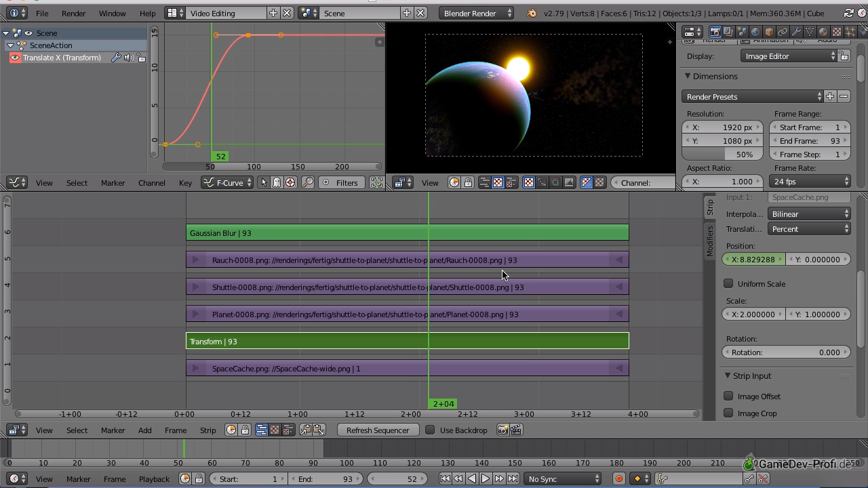The width and height of the screenshot is (868, 488).
Task: Click the Position X 8.829288 field
Action: tap(754, 259)
